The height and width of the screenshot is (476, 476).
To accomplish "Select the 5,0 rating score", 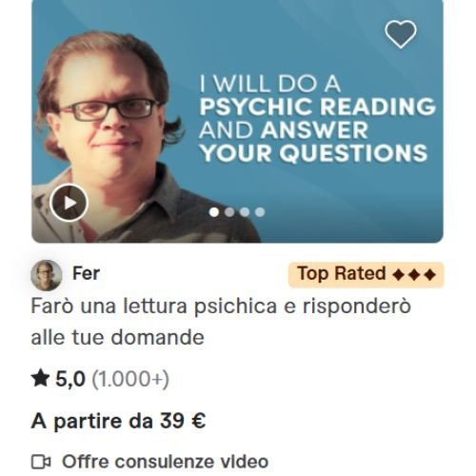I will pos(70,379).
